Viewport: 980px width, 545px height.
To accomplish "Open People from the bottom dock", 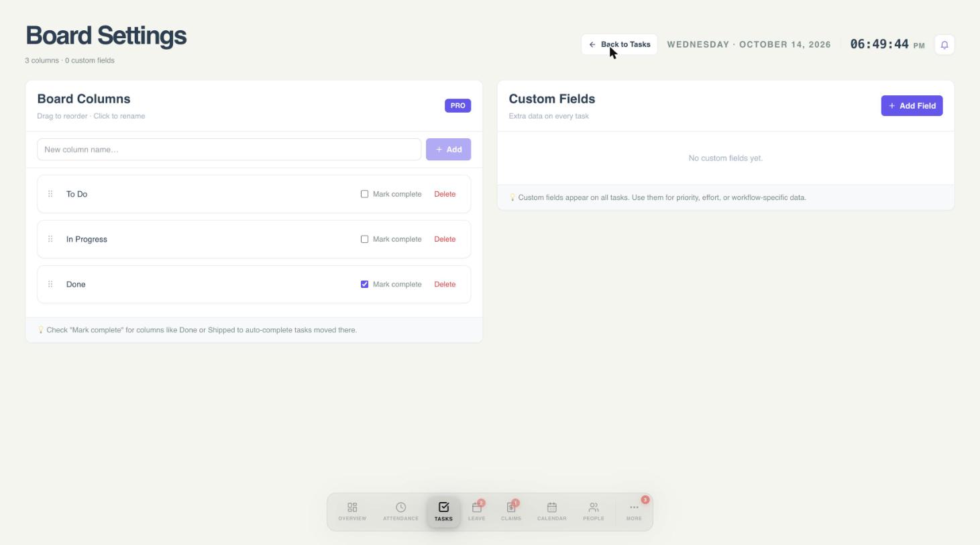I will pos(594,511).
